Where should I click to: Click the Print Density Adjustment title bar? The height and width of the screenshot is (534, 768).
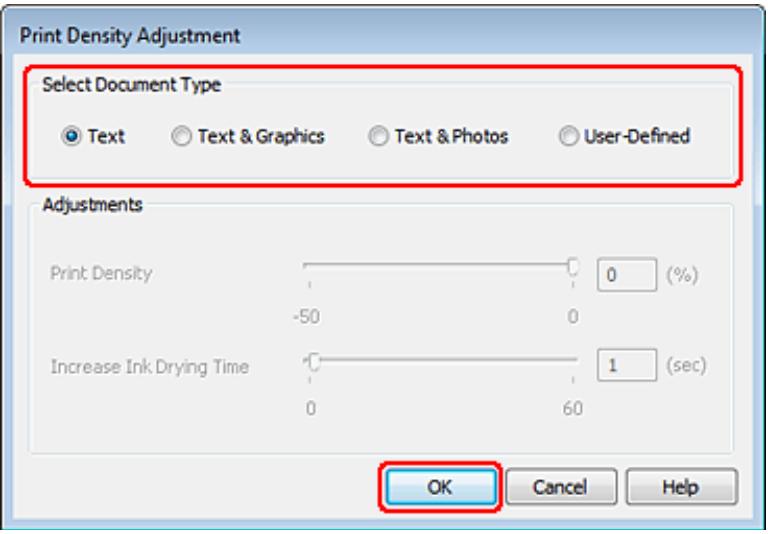[x=384, y=36]
